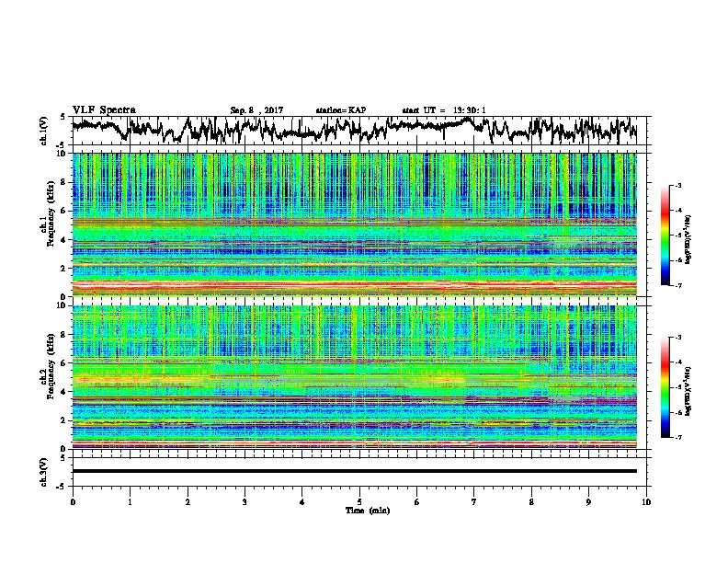Click the '-7' tick on upper colorbar

pos(677,285)
